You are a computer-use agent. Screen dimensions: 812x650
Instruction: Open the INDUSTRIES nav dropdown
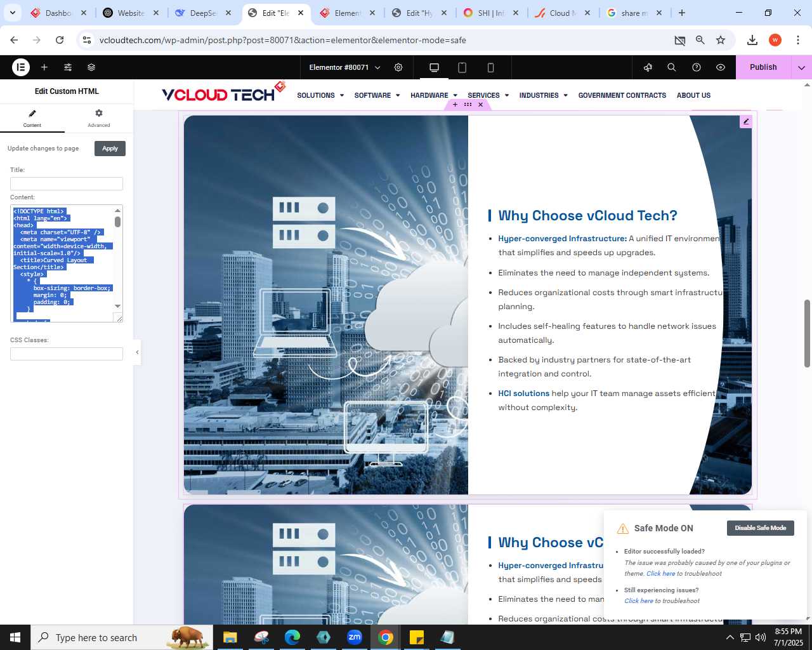pos(543,95)
